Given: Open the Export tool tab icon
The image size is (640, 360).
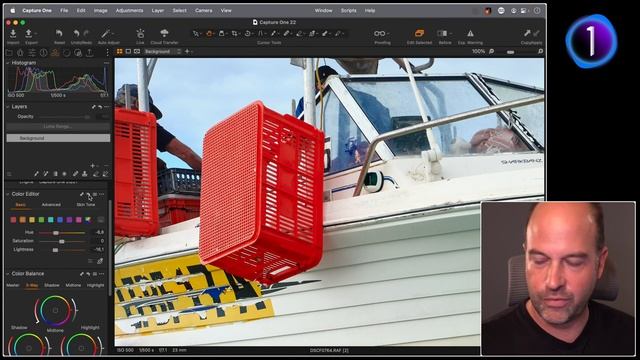Looking at the screenshot, I should tap(89, 52).
